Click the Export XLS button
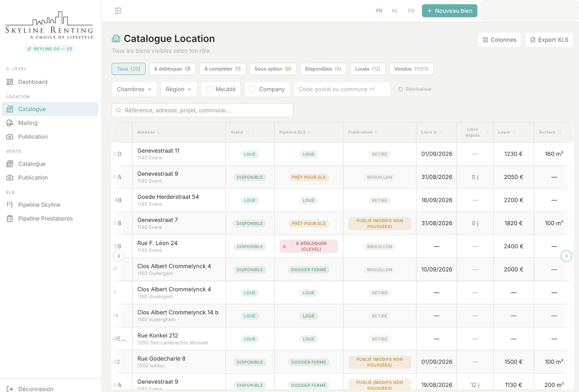This screenshot has height=392, width=579. click(x=549, y=40)
